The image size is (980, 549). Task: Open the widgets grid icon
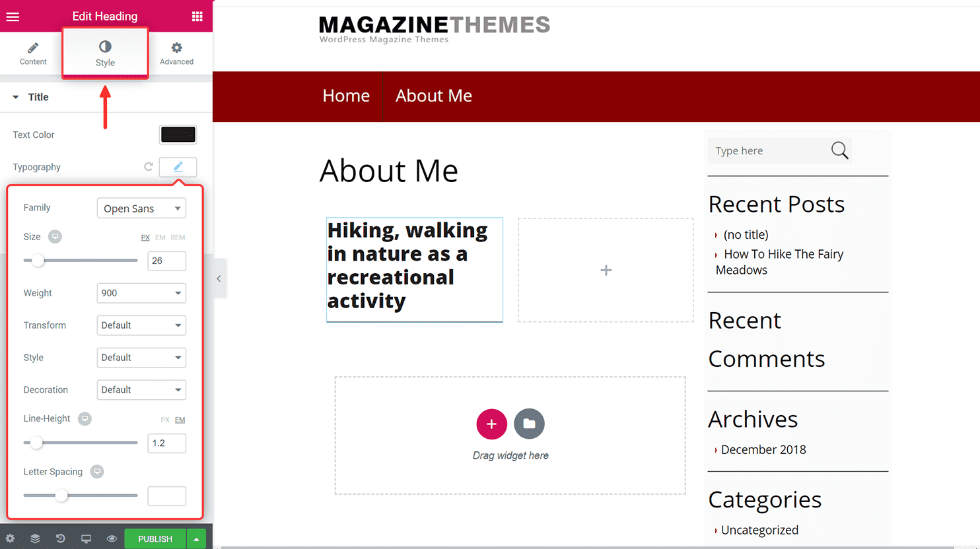(197, 16)
